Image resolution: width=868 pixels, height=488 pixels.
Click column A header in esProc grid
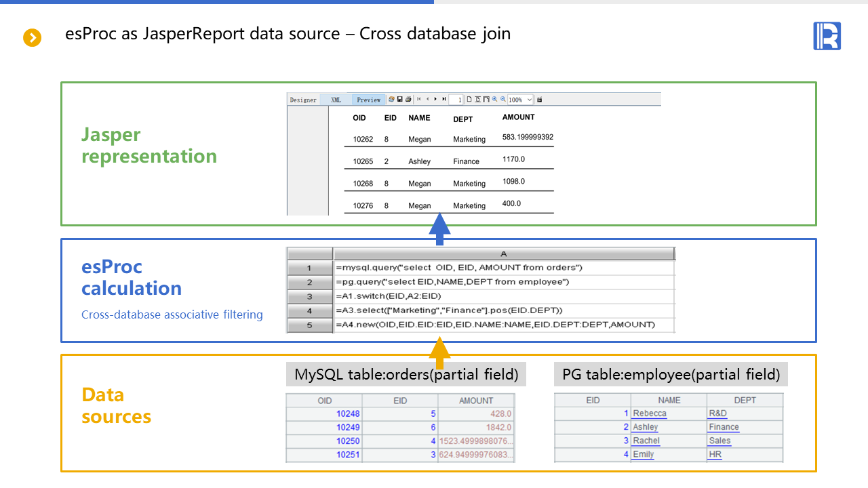tap(504, 253)
